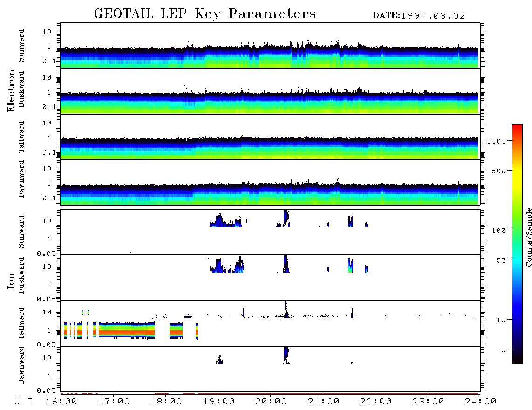Select the 23:00 time tick label
The width and height of the screenshot is (532, 410).
point(428,402)
